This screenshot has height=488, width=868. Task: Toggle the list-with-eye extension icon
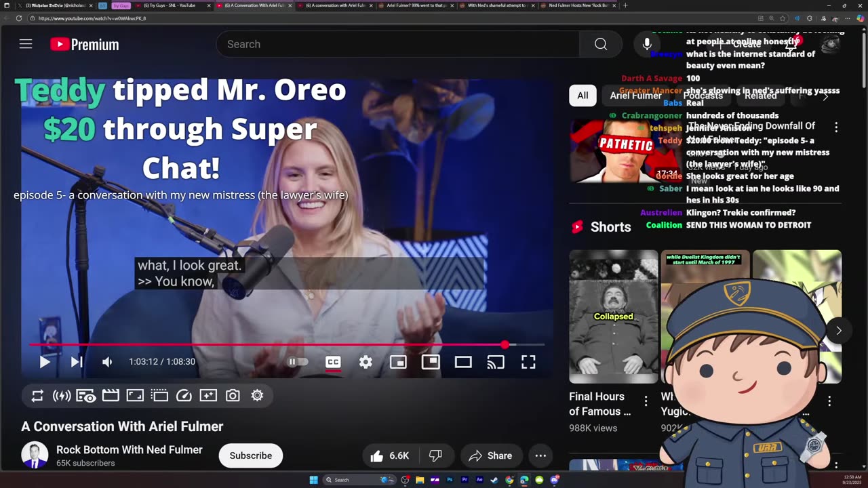pos(86,396)
